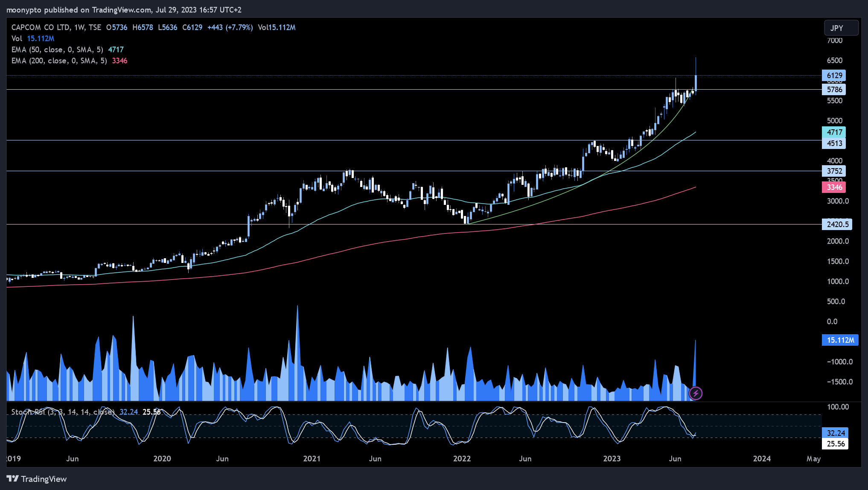Click the low value L5636
The image size is (868, 490).
pos(167,27)
